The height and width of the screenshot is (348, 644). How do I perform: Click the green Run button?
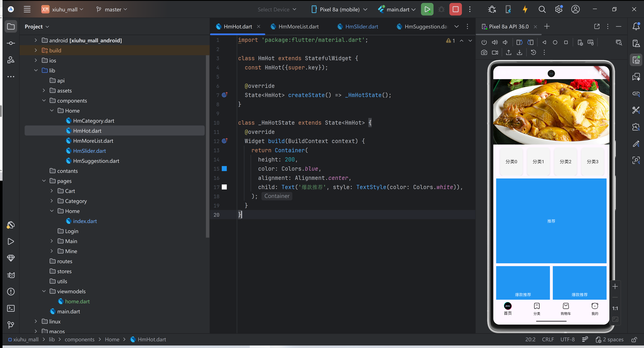427,10
